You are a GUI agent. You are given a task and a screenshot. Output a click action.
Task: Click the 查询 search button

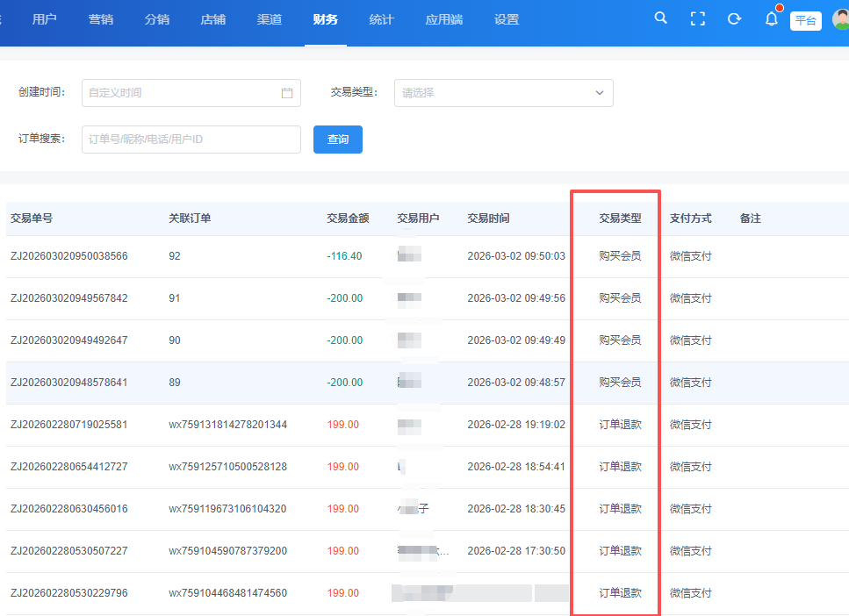[x=338, y=140]
